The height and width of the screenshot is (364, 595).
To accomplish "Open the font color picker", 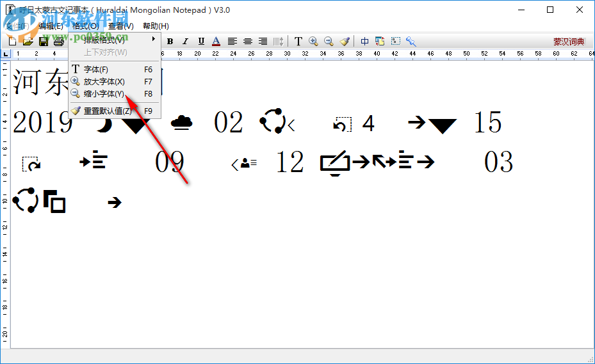I will tap(216, 42).
